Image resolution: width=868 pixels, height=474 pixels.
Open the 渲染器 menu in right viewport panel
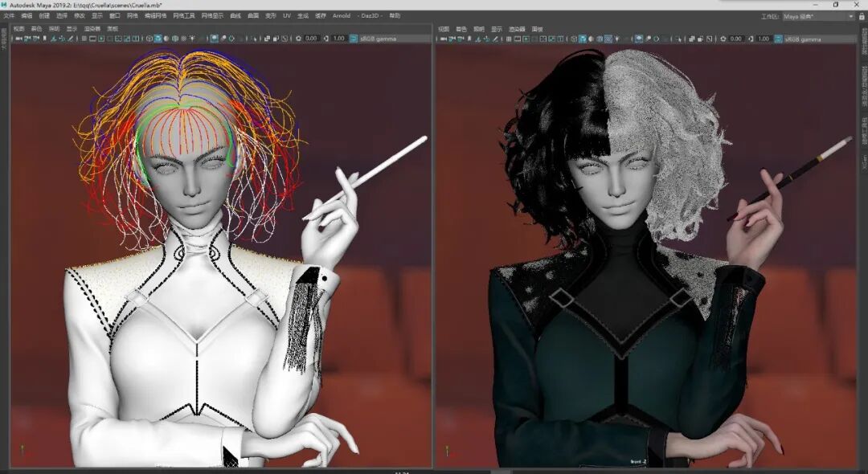517,29
